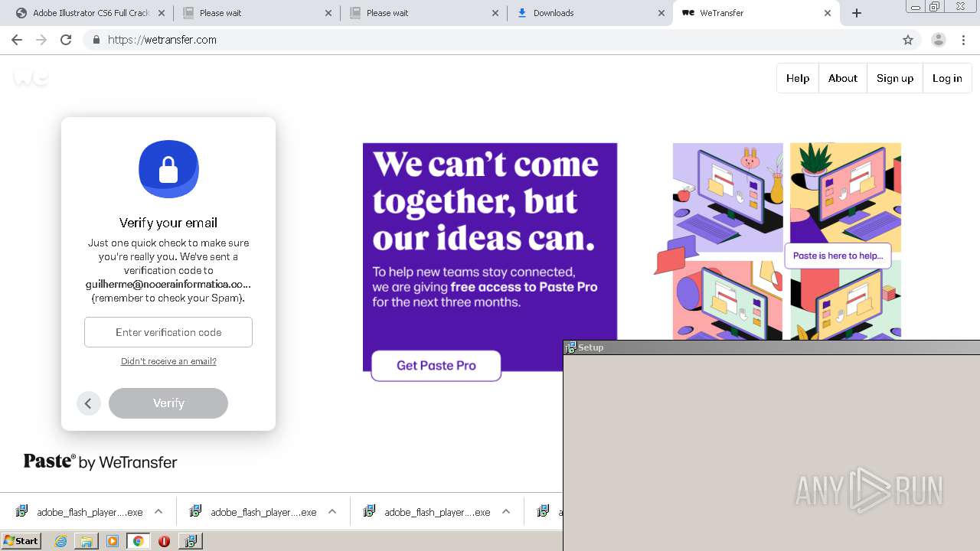The width and height of the screenshot is (980, 551).
Task: Go back with the chevron button
Action: coord(89,403)
